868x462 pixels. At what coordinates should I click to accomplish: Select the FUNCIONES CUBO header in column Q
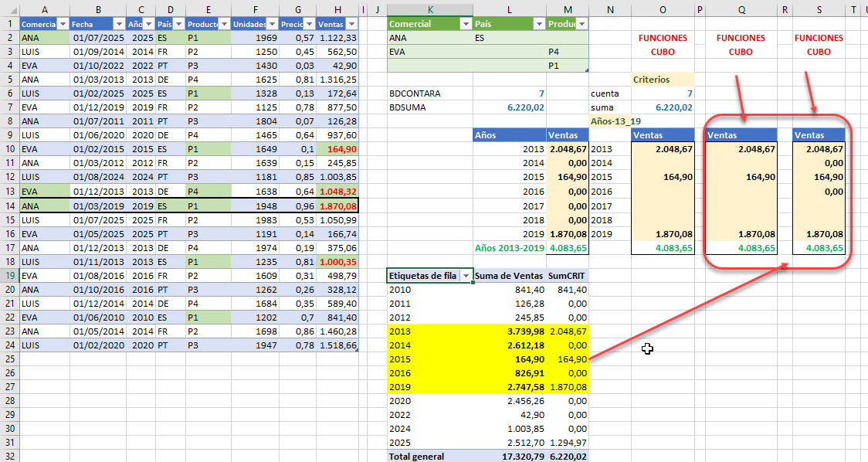(x=740, y=43)
